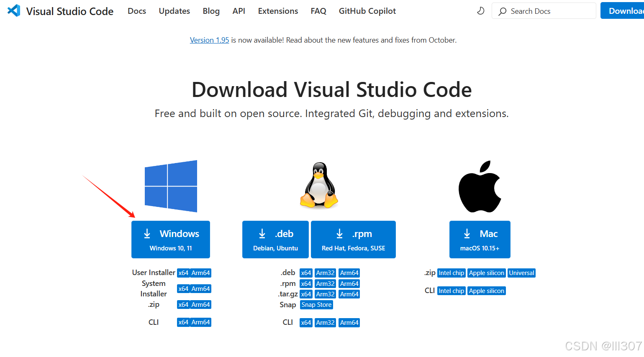Click Linux .tar.gz x64 link
Image resolution: width=644 pixels, height=357 pixels.
tap(306, 294)
